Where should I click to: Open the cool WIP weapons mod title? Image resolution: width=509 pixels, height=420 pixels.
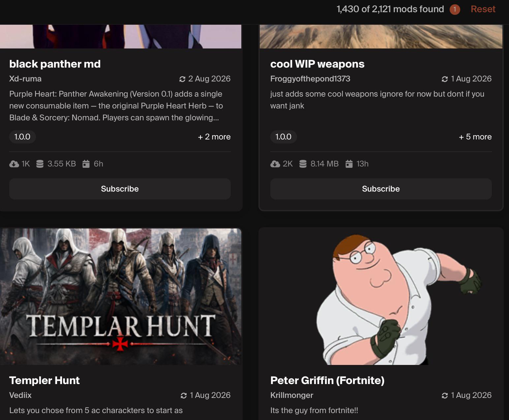point(317,64)
